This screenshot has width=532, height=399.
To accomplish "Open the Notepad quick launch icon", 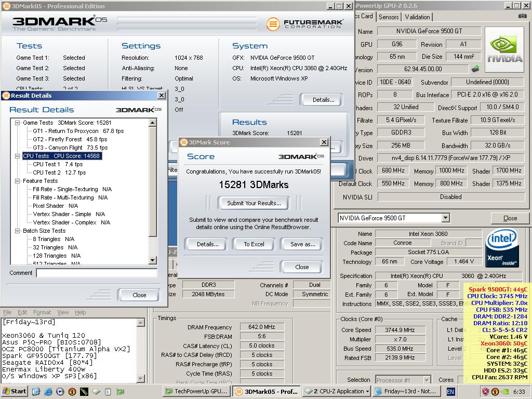I will [x=108, y=392].
